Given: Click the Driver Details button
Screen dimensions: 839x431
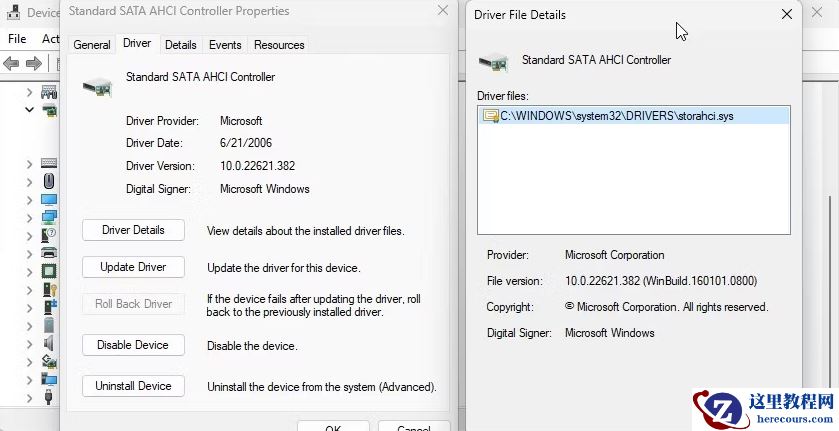Looking at the screenshot, I should (x=133, y=230).
